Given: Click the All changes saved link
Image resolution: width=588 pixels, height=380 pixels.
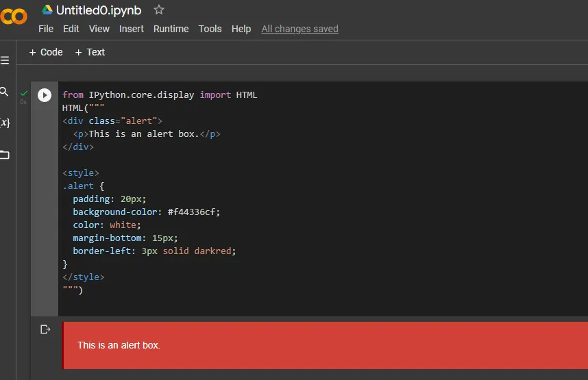Looking at the screenshot, I should tap(299, 29).
